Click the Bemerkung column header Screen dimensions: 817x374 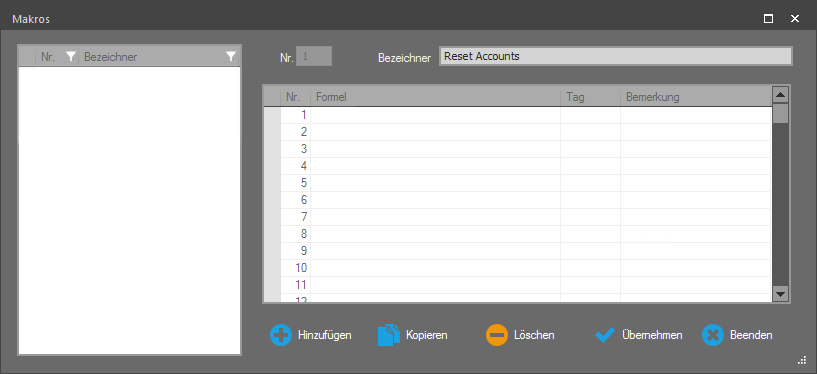(x=696, y=97)
